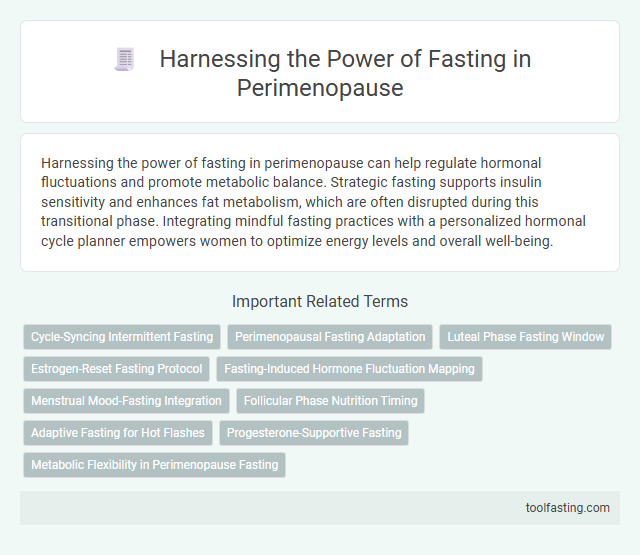640x555 pixels.
Task: Click the Adaptive Fasting for Hot Flashes tag
Action: click(x=117, y=433)
